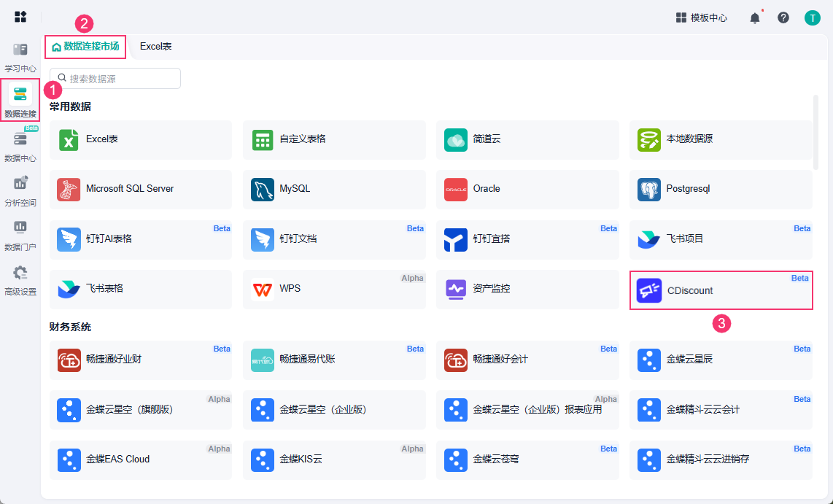Open the app grid launcher icon
Viewport: 833px width, 504px height.
[x=20, y=17]
